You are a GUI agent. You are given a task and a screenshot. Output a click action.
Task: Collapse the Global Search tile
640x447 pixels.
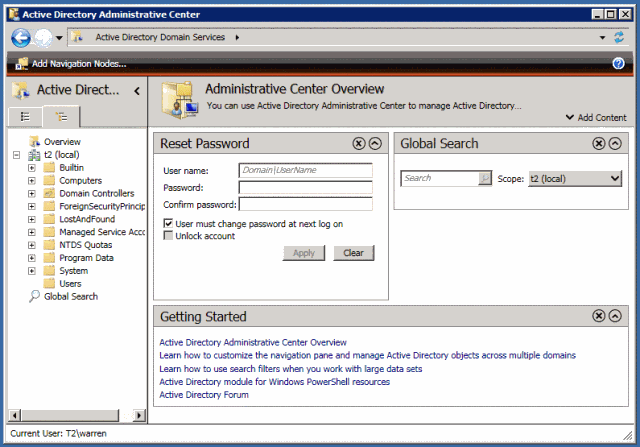[615, 143]
